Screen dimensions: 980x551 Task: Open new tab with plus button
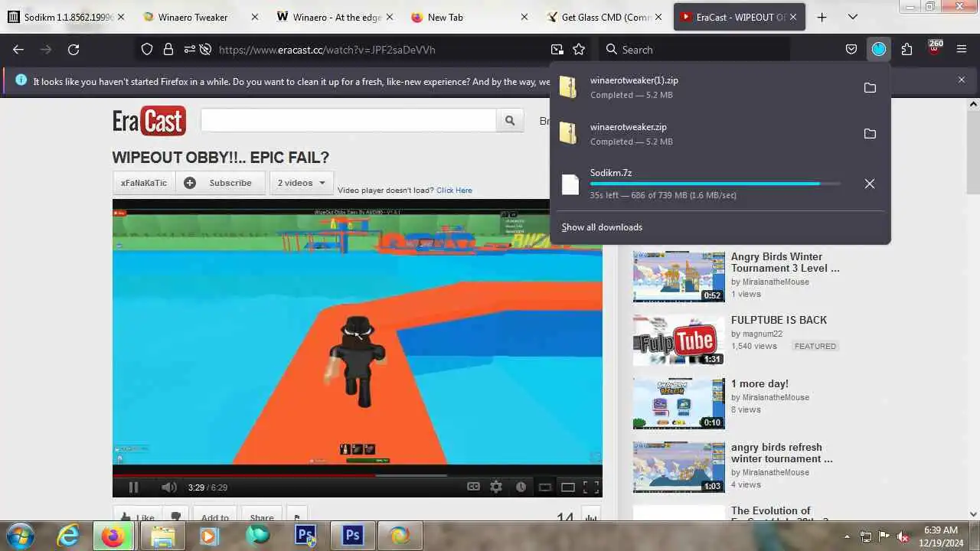click(x=822, y=17)
